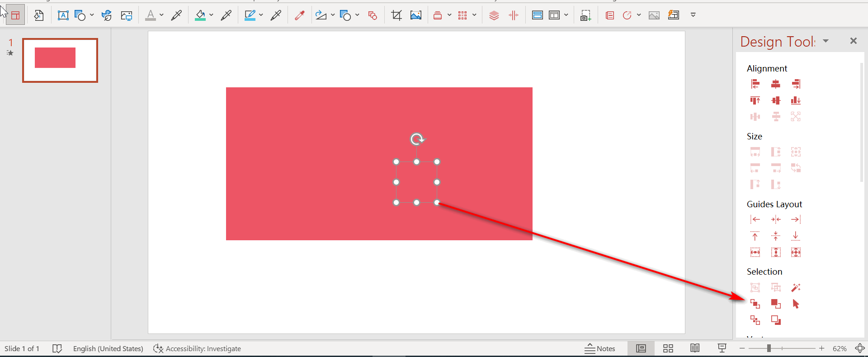868x357 pixels.
Task: Switch to Reading view
Action: pos(695,348)
